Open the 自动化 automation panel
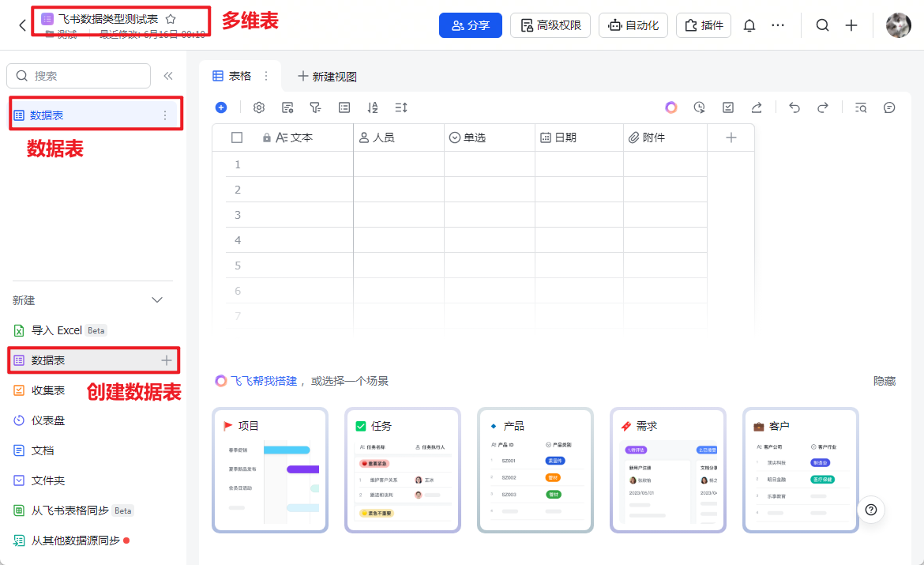924x565 pixels. pyautogui.click(x=633, y=25)
